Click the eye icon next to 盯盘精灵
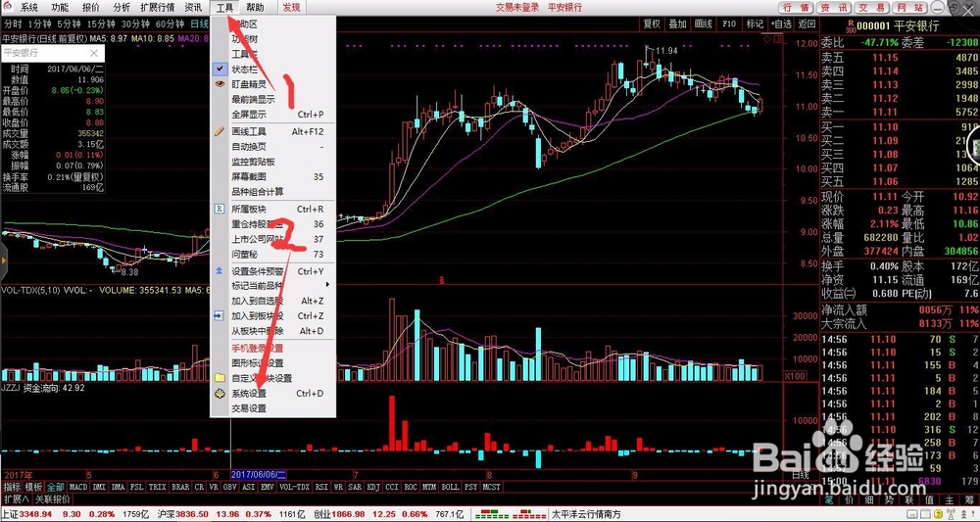Image resolution: width=980 pixels, height=522 pixels. pos(220,84)
